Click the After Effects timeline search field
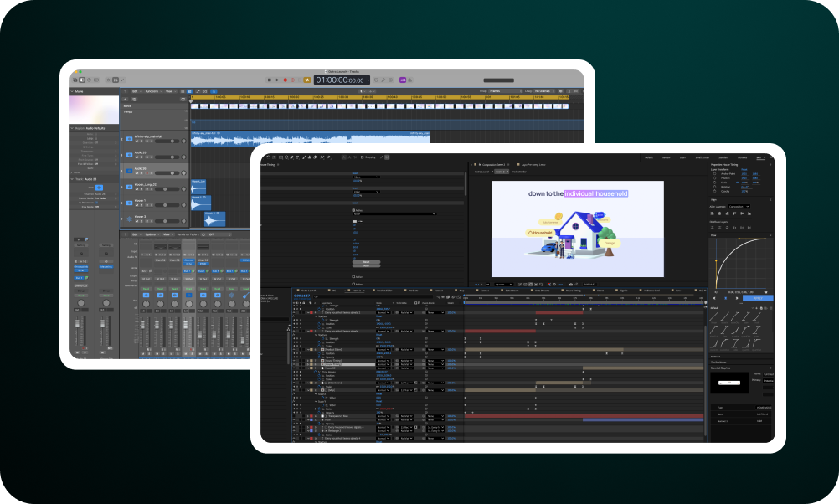 point(373,297)
